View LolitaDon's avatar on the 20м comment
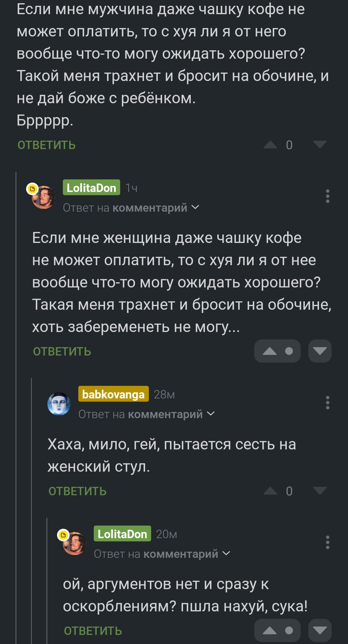This screenshot has width=348, height=644. pos(74,543)
